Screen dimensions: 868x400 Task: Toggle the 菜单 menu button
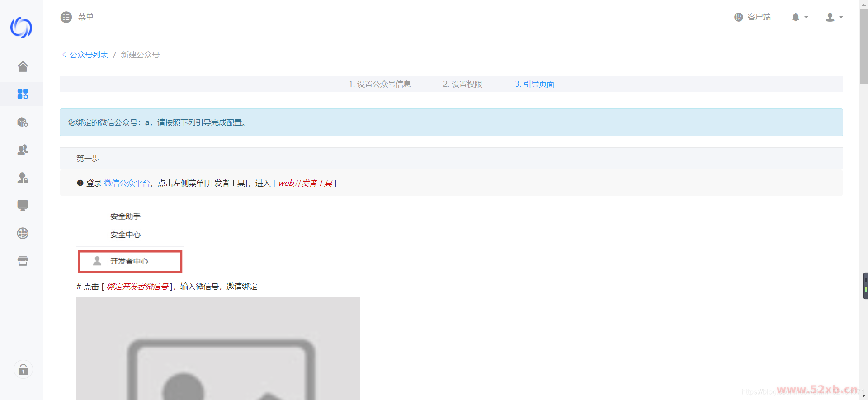pos(77,17)
